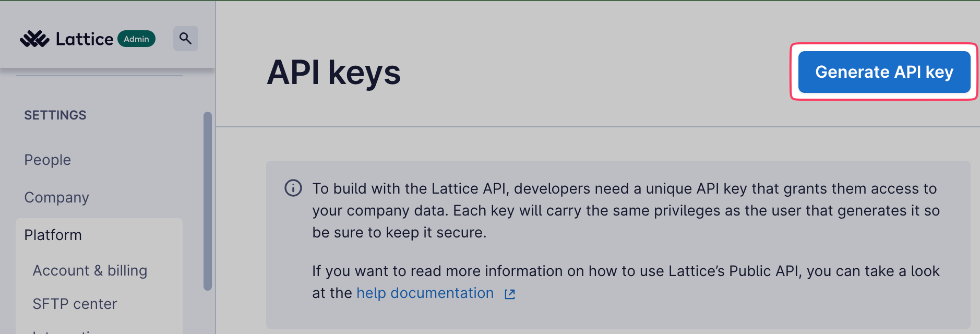Open the Company settings section
Image resolution: width=980 pixels, height=334 pixels.
[x=56, y=197]
